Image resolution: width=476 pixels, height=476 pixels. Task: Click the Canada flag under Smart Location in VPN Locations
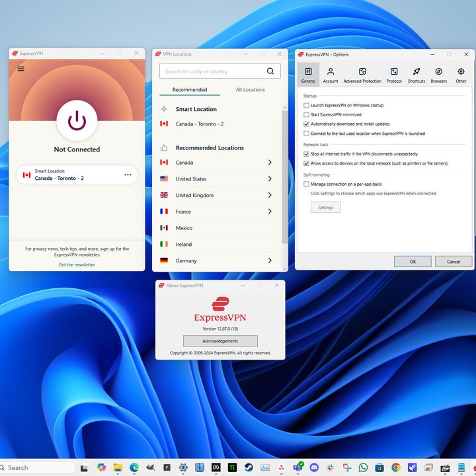click(164, 124)
